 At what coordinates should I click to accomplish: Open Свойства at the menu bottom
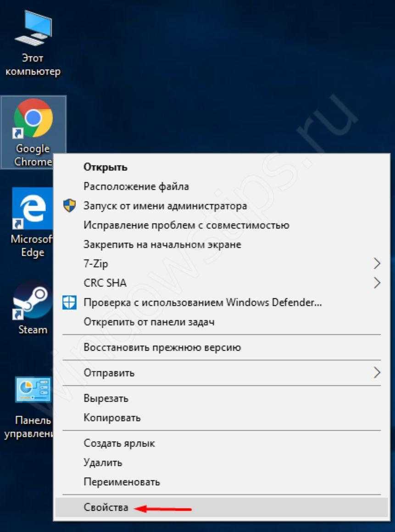pyautogui.click(x=106, y=508)
